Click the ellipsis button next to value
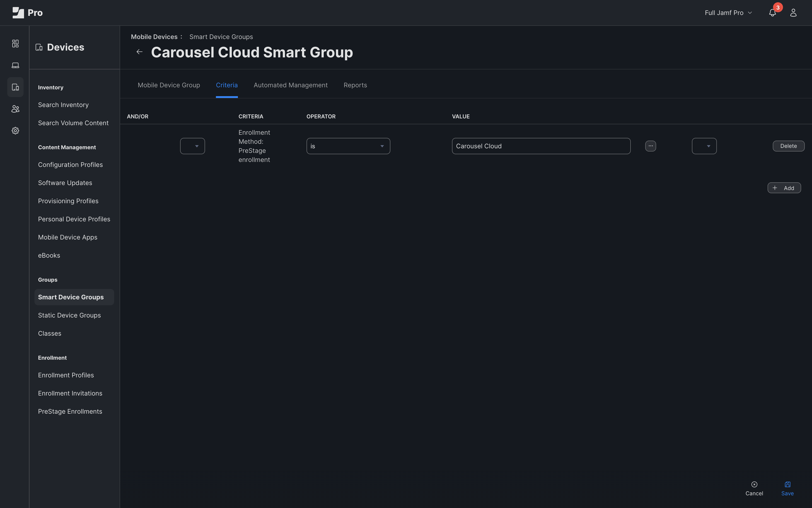Viewport: 812px width, 508px height. pos(651,146)
